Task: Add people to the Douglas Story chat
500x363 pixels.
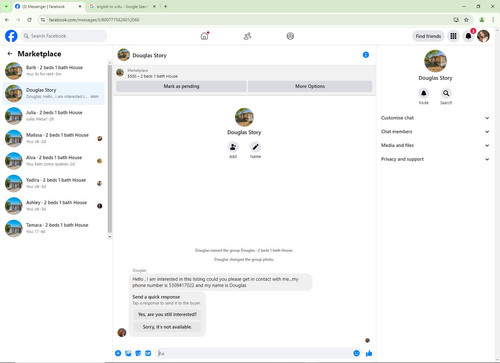Action: (x=233, y=147)
